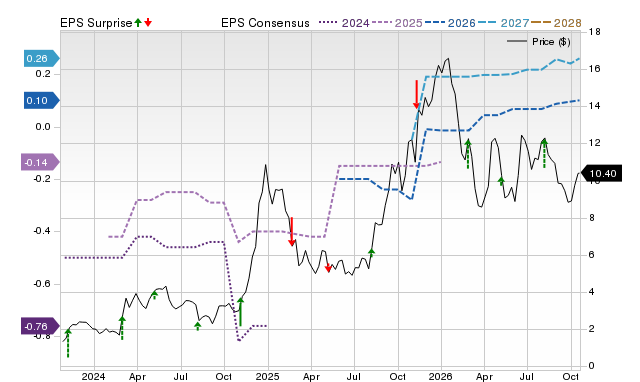640x382 pixels.
Task: Click the short red surprise arrow of mid 2025
Action: tap(328, 268)
